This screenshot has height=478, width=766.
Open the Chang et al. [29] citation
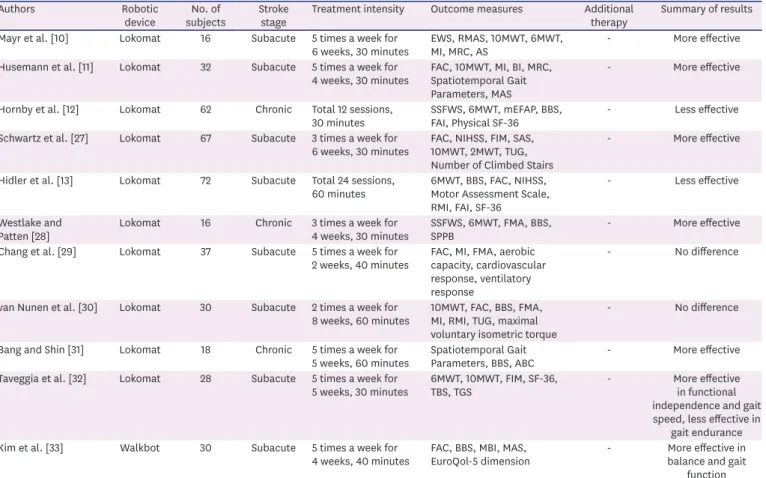tap(38, 252)
